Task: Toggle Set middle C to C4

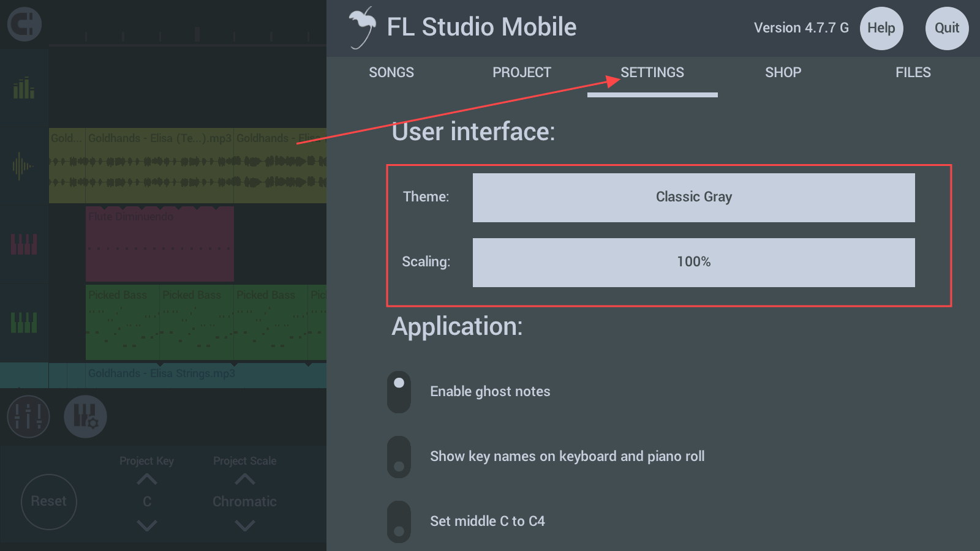Action: [399, 522]
